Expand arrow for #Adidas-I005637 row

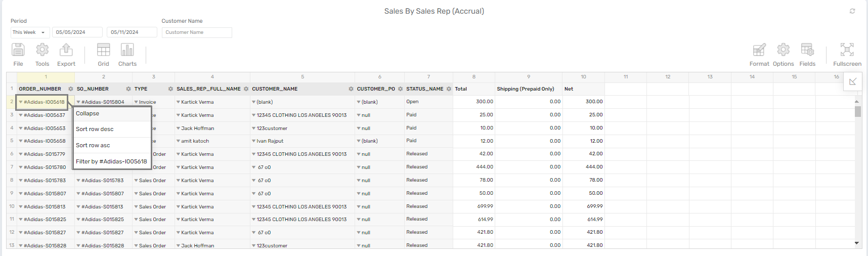pyautogui.click(x=20, y=115)
